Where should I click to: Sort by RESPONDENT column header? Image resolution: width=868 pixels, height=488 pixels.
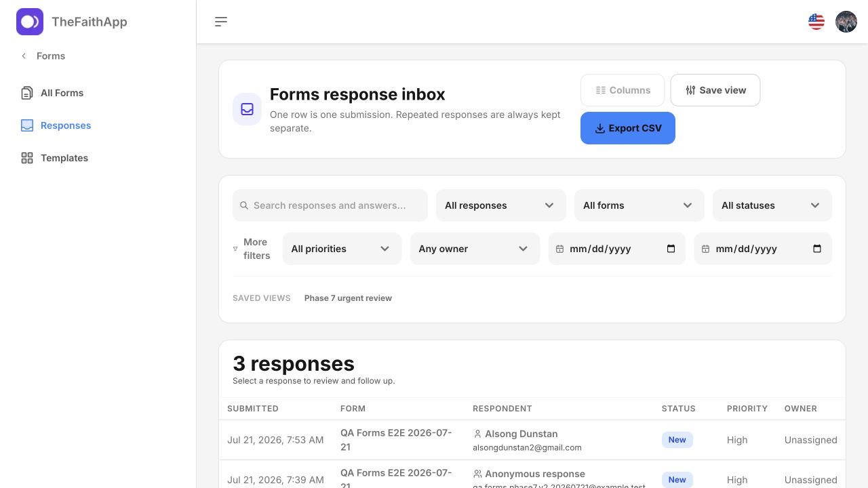click(502, 409)
